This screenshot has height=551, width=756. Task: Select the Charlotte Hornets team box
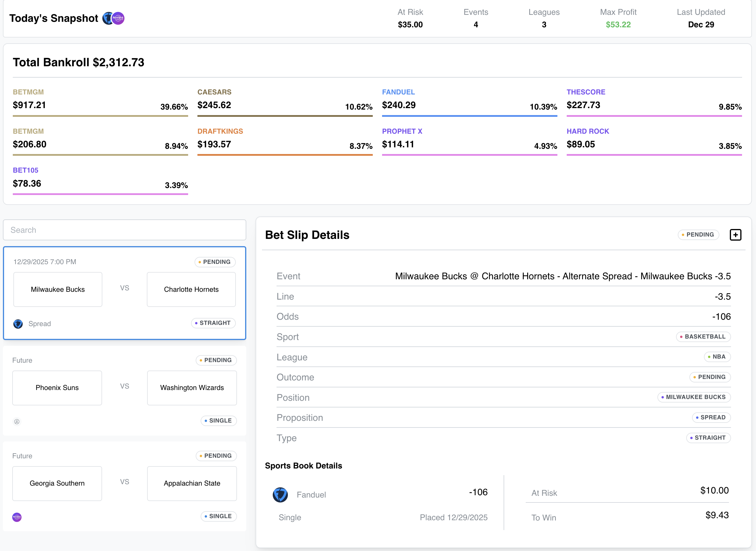pyautogui.click(x=191, y=289)
